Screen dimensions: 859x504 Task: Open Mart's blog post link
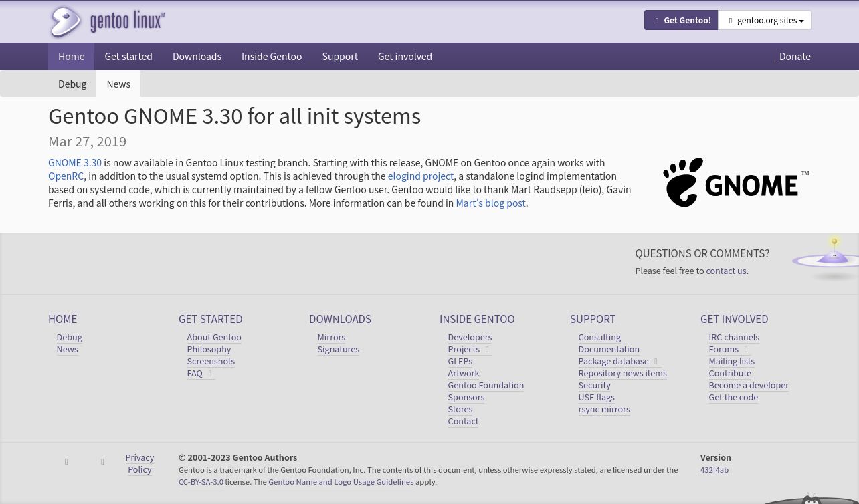[490, 203]
